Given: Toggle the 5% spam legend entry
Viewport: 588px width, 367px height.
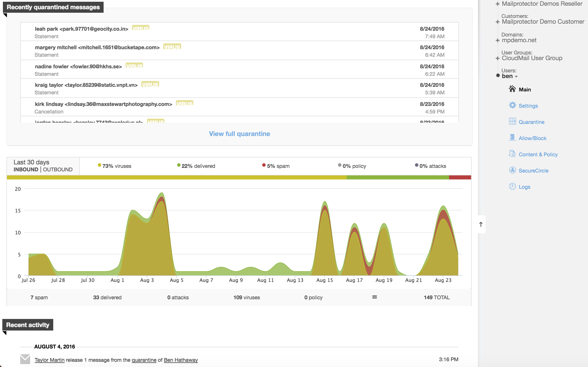Looking at the screenshot, I should [x=276, y=166].
